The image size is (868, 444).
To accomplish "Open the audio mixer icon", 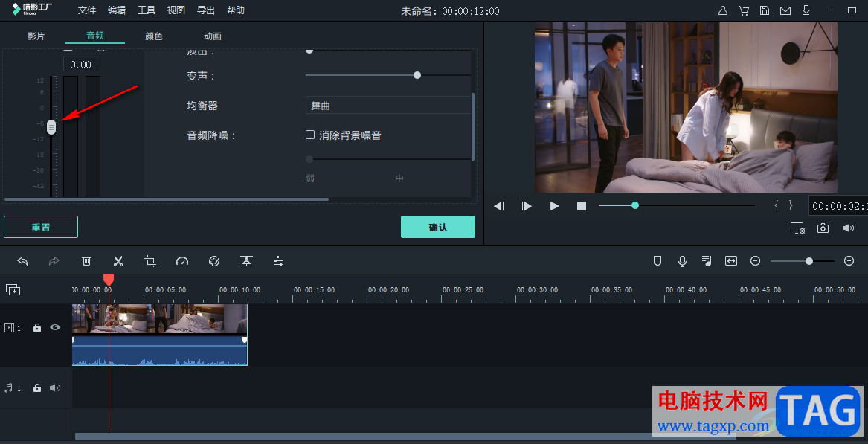I will point(707,261).
